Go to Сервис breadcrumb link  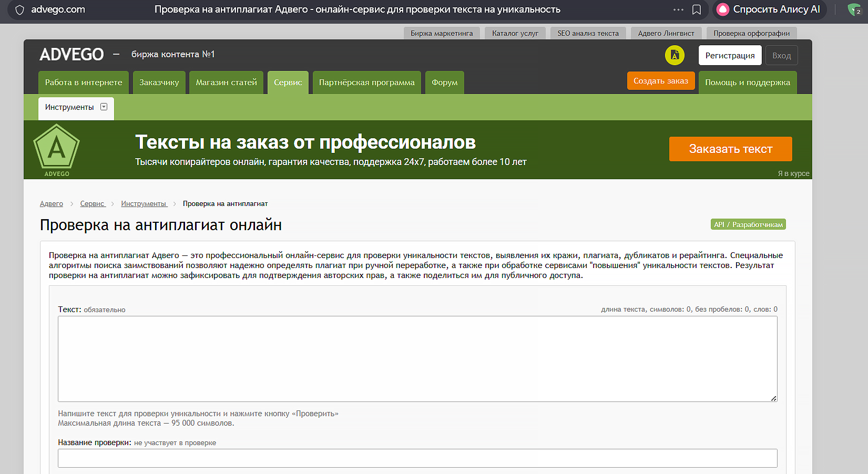click(93, 204)
